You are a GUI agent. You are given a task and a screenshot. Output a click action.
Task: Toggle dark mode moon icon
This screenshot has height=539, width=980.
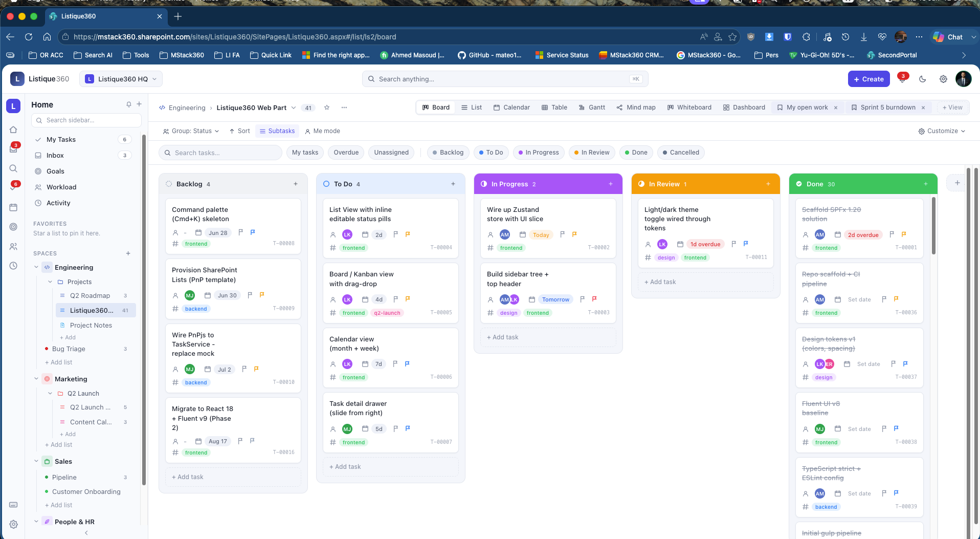(923, 79)
